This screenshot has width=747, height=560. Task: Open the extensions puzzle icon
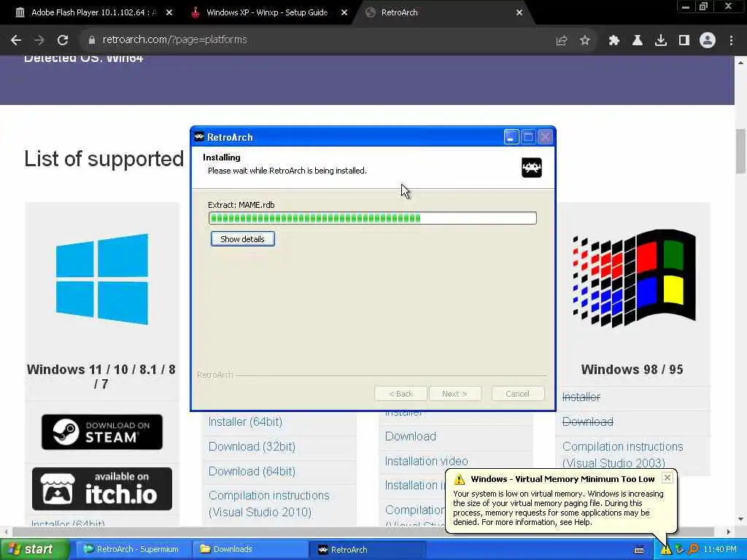point(614,41)
